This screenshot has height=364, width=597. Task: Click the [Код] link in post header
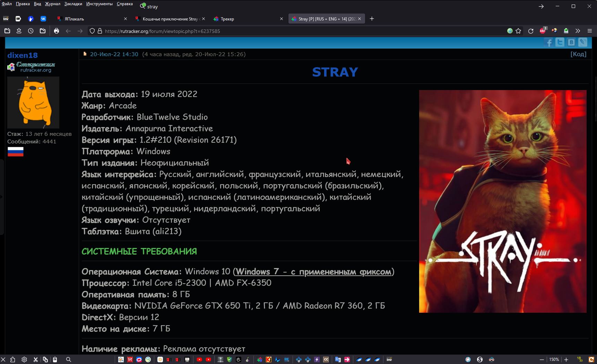(578, 54)
